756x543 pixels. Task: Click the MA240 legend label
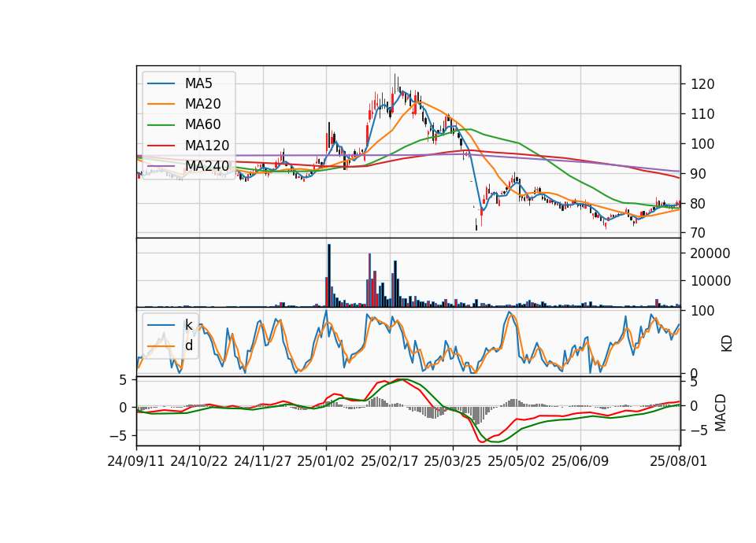coord(207,166)
